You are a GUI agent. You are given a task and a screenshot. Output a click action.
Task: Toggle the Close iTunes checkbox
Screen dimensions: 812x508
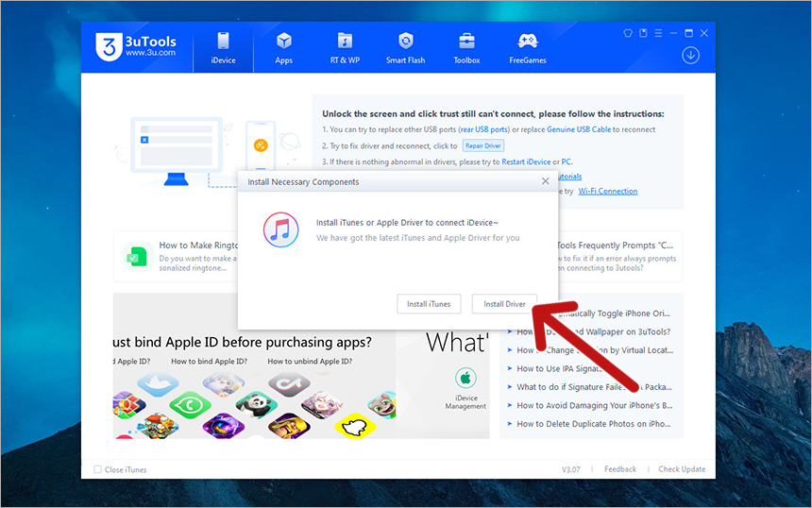tap(97, 469)
